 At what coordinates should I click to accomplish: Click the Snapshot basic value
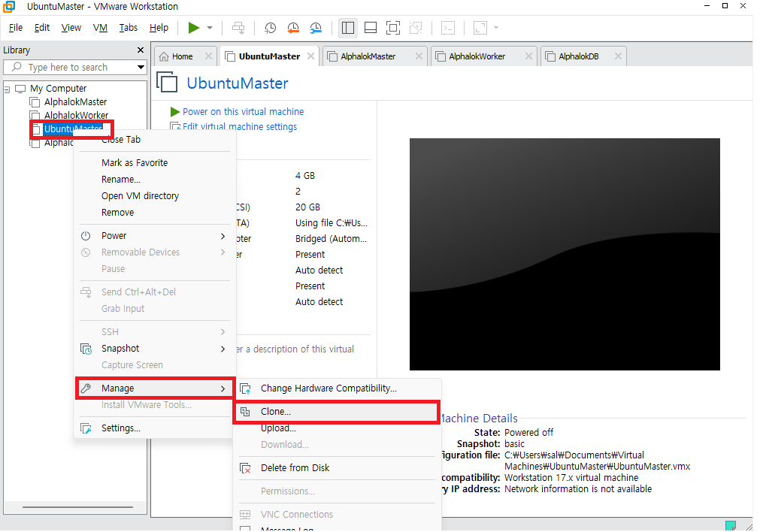(x=514, y=444)
